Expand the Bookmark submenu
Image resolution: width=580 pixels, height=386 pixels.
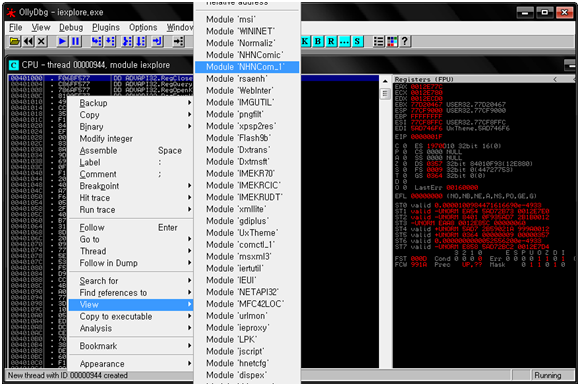tap(131, 346)
